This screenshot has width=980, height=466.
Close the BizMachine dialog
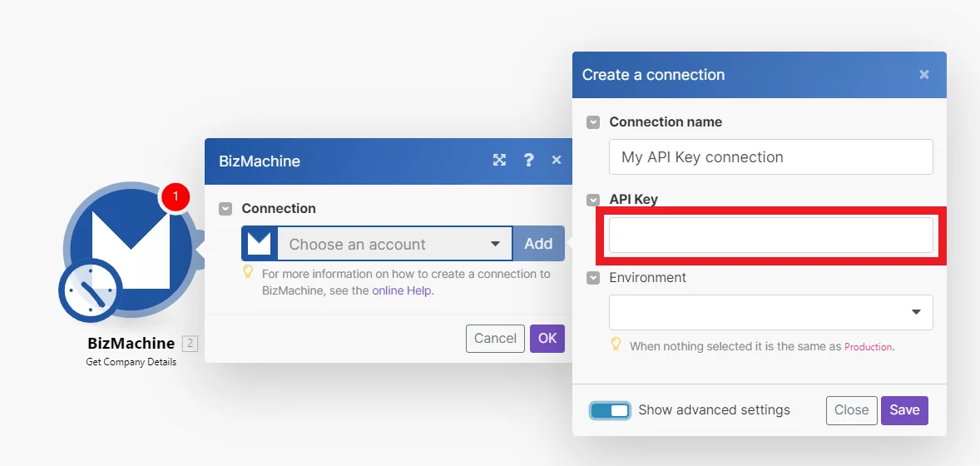click(x=557, y=160)
